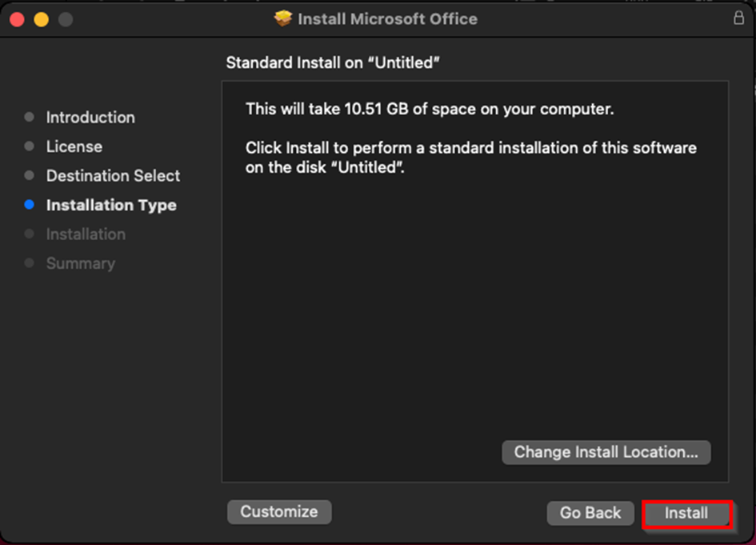Image resolution: width=756 pixels, height=545 pixels.
Task: Click the bullet beside Destination Select
Action: tap(30, 175)
